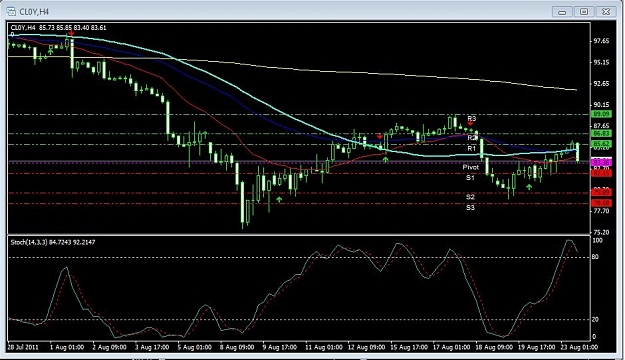Select the green buy arrow under the S1 lows
The height and width of the screenshot is (360, 625).
point(529,186)
